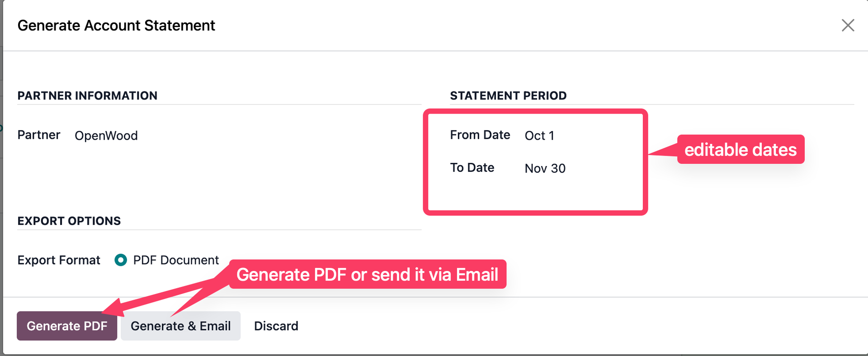Image resolution: width=868 pixels, height=356 pixels.
Task: Select the PDF Document export format
Action: tap(121, 260)
